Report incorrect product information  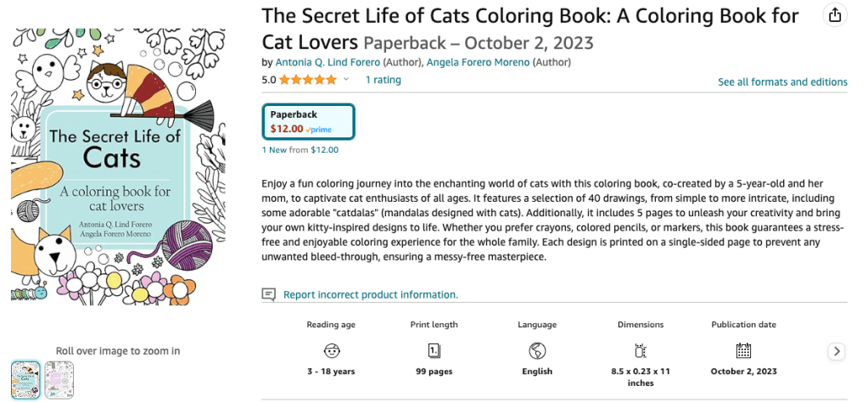[370, 294]
